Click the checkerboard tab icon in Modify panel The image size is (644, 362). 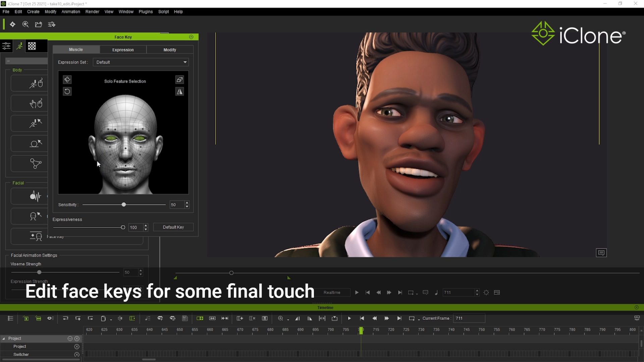click(32, 46)
